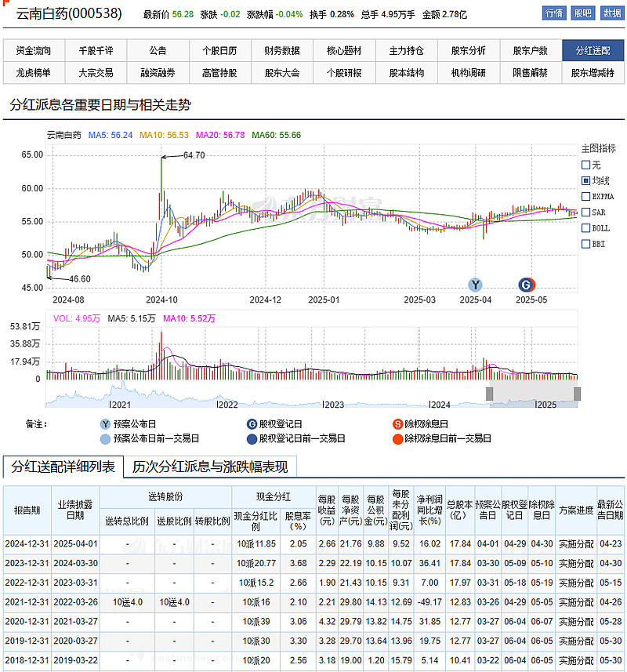Click the G record-date marker on the chart
This screenshot has height=672, width=627.
pos(526,284)
